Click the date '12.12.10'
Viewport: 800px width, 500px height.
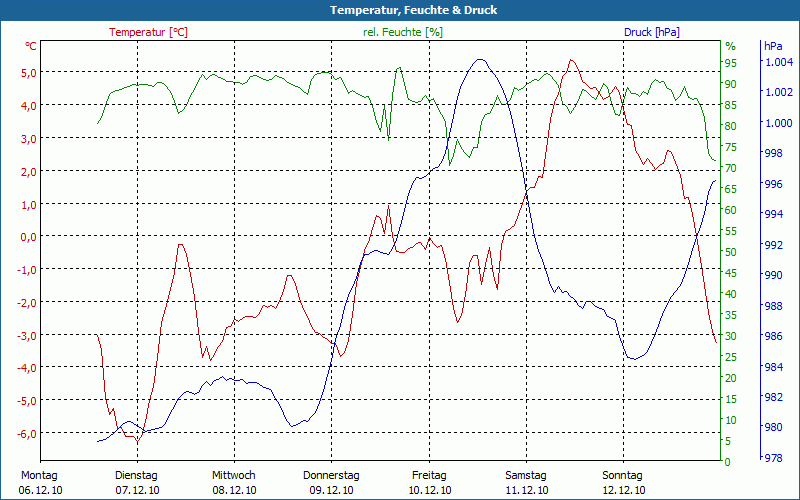(x=623, y=490)
